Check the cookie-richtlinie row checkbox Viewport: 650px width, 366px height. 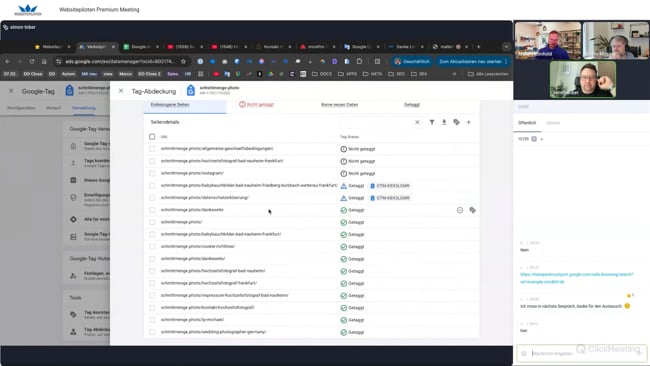coord(152,247)
